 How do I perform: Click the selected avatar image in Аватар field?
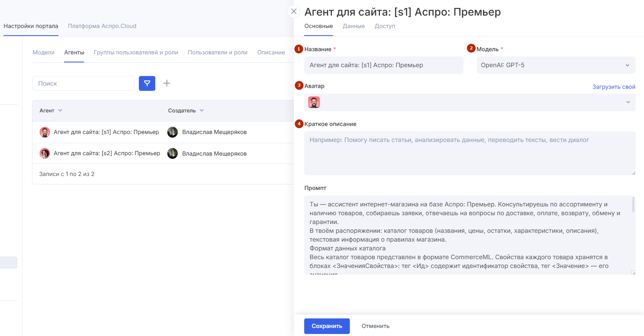(x=314, y=102)
